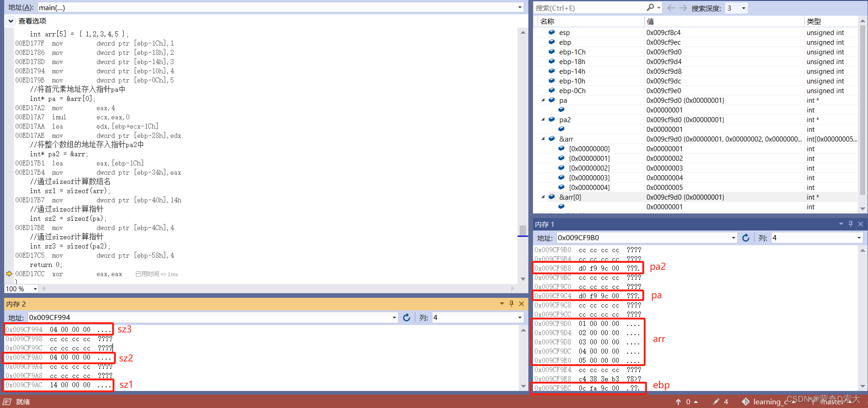Click the learning_c repository icon in status bar

746,402
